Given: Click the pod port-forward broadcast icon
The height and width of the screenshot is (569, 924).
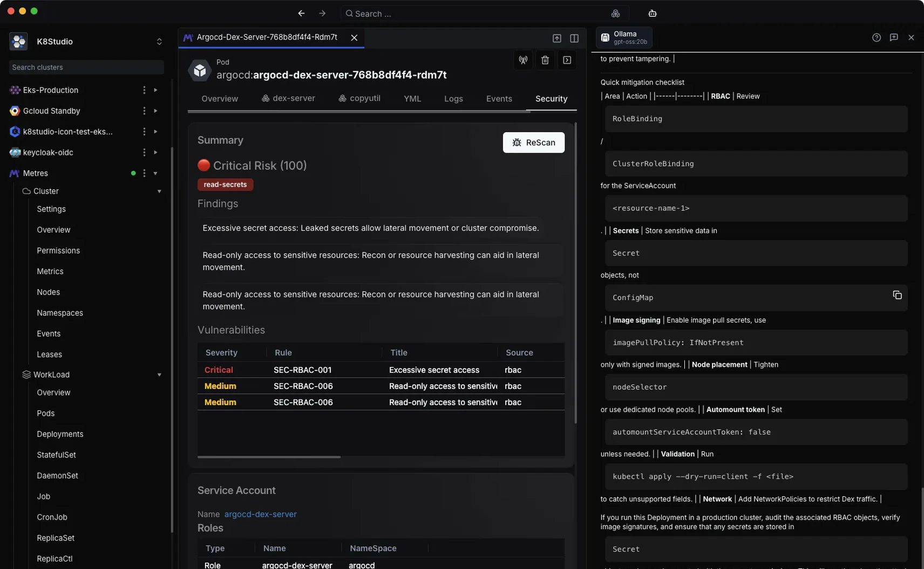Looking at the screenshot, I should click(x=523, y=60).
